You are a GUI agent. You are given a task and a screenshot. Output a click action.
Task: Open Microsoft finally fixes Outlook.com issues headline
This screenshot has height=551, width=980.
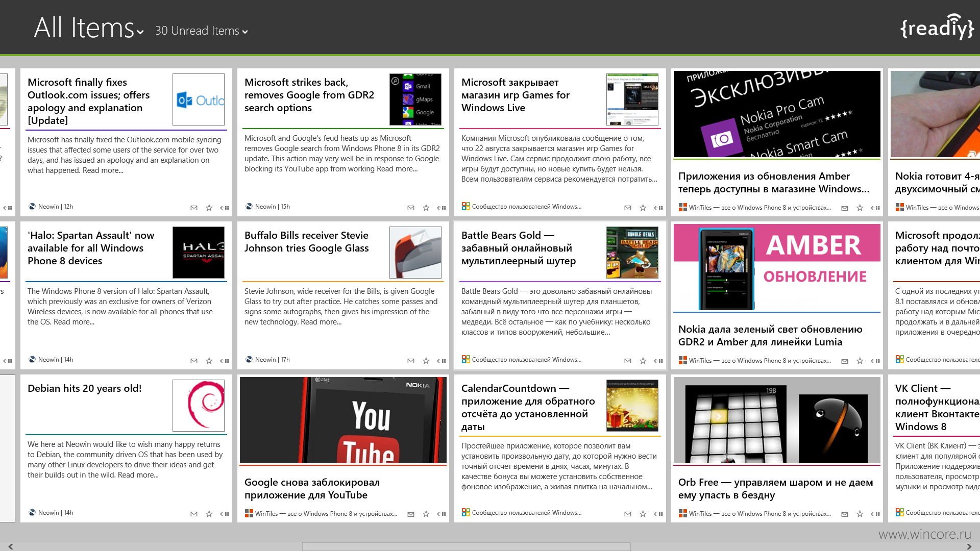[x=89, y=101]
